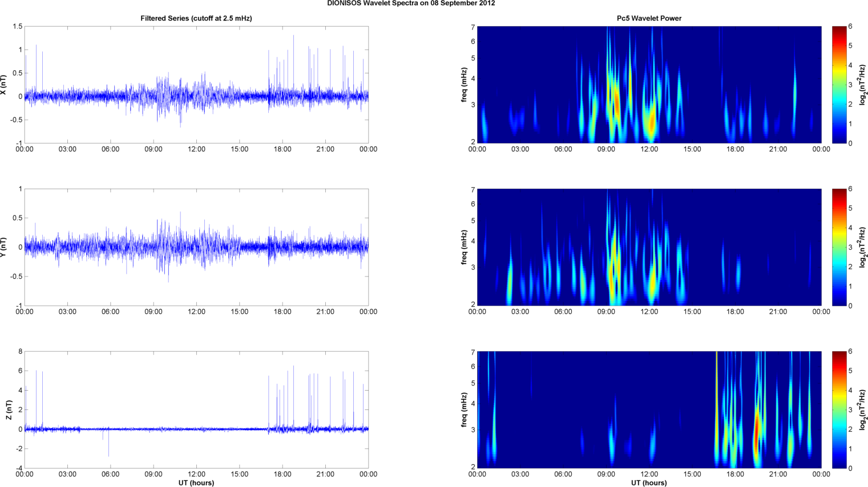Click the 'X (nT)' axis label

(x=4, y=85)
